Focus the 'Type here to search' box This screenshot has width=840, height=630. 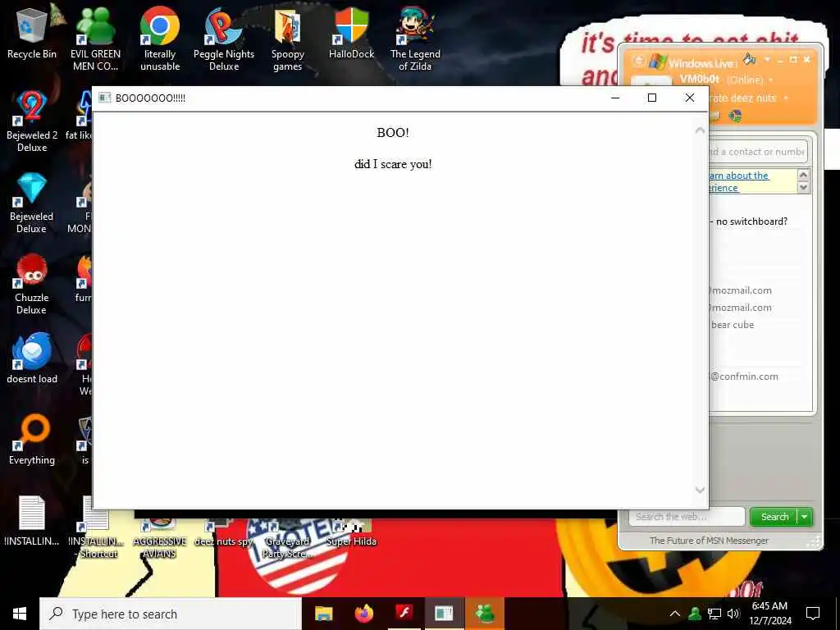click(x=171, y=614)
